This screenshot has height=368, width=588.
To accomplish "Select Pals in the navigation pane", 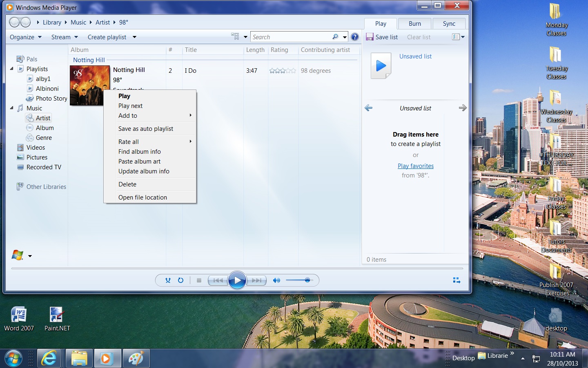I will click(27, 59).
